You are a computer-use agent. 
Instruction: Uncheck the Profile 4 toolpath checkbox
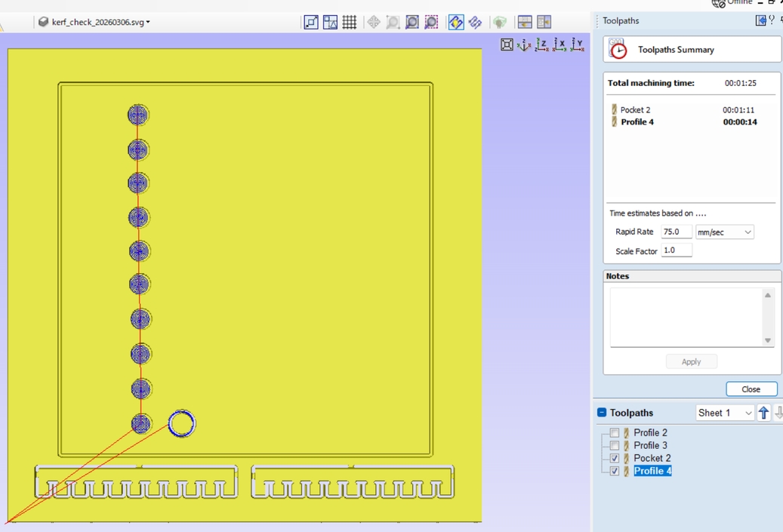pos(615,471)
